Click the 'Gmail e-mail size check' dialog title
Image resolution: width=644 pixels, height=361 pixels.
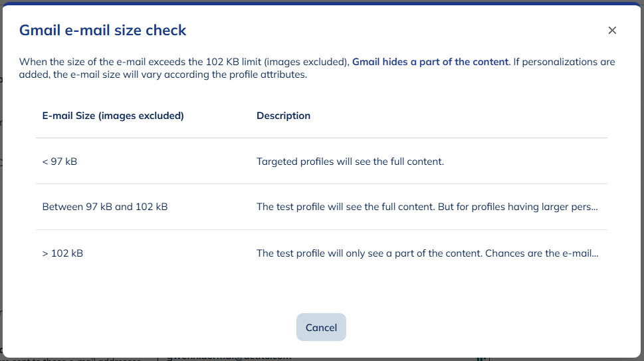coord(102,30)
